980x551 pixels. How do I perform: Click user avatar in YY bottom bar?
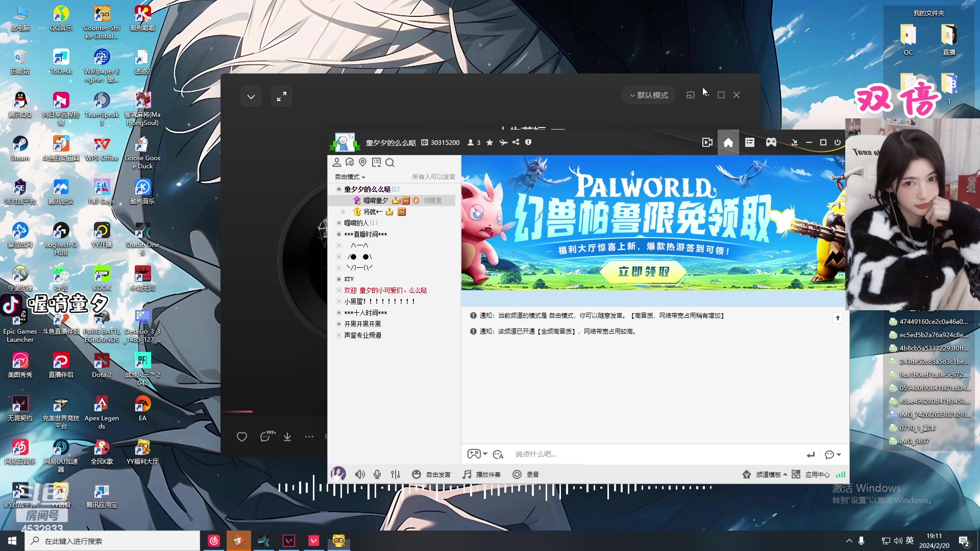(x=338, y=474)
